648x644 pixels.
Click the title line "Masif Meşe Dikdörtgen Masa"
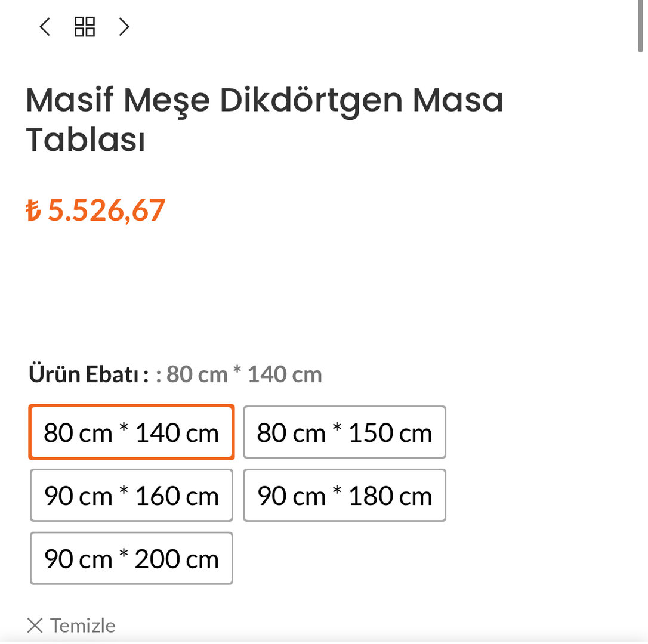click(x=264, y=100)
